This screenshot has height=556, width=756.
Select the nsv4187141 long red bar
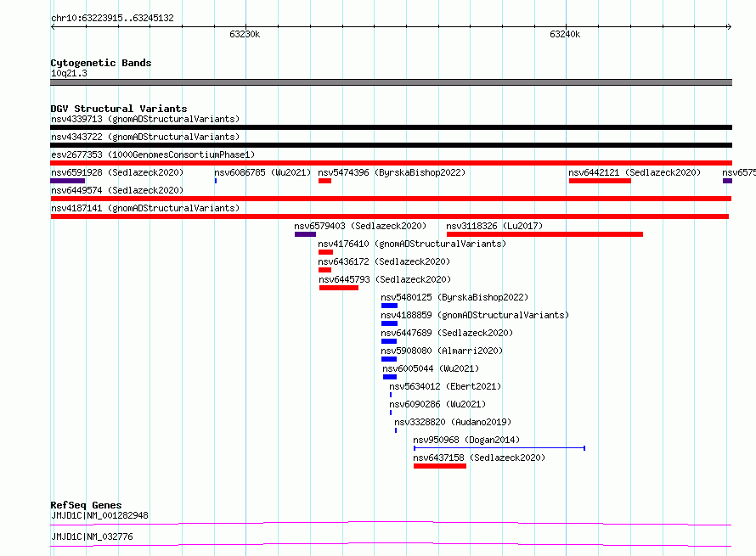pyautogui.click(x=390, y=216)
